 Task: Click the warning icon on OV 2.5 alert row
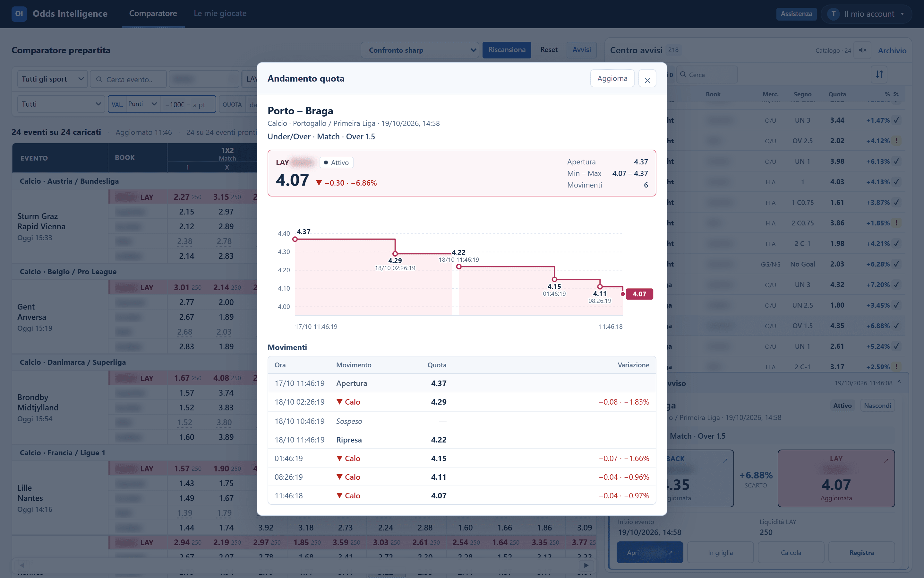click(x=896, y=141)
